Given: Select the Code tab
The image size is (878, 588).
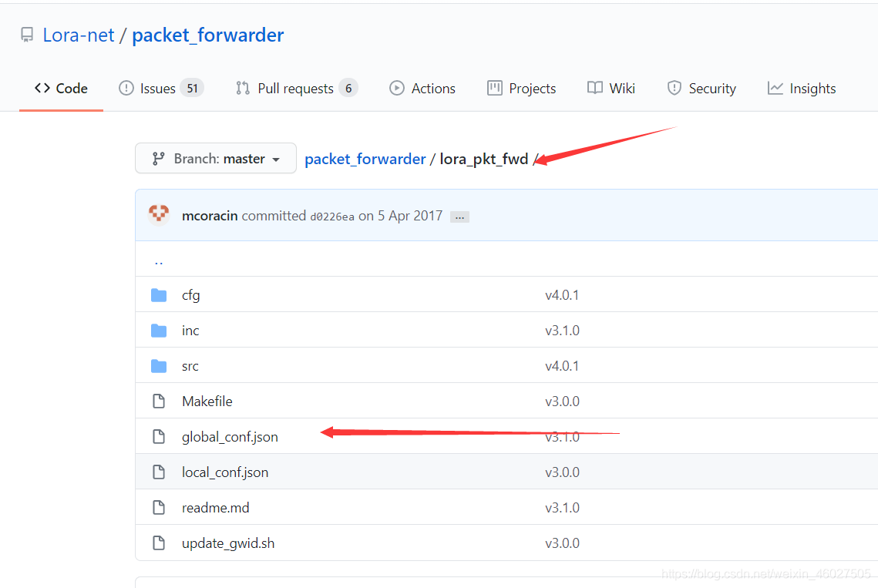Looking at the screenshot, I should click(x=61, y=89).
